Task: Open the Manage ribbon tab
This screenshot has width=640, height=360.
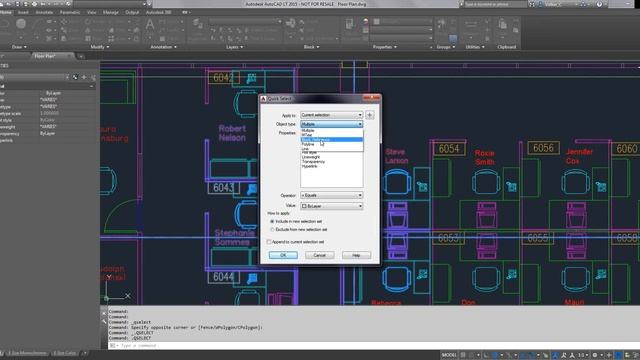Action: tap(111, 12)
